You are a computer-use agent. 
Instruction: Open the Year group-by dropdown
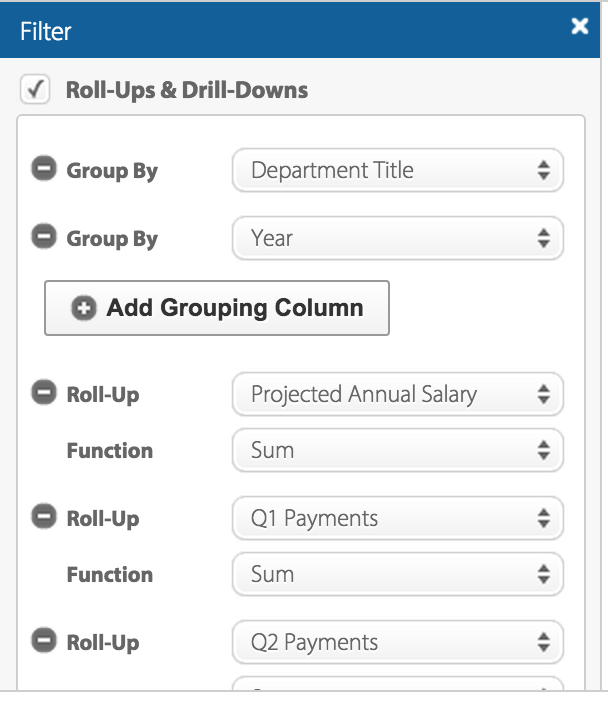(x=397, y=239)
